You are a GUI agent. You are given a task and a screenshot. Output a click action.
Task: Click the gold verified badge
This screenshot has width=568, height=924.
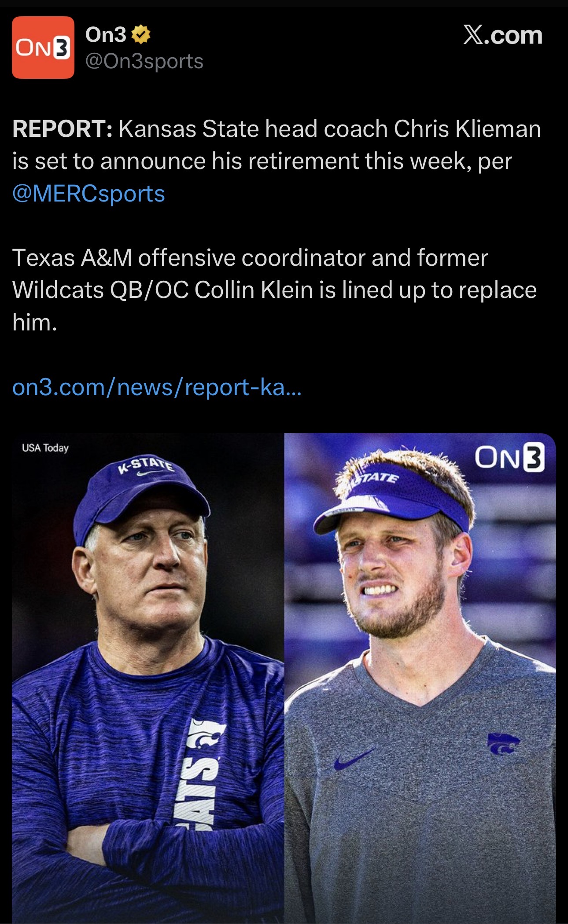coord(141,35)
